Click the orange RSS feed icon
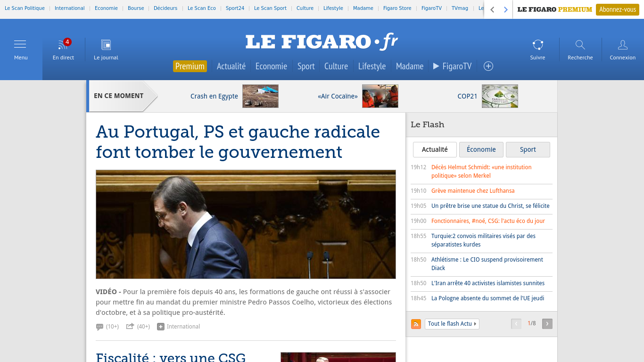 [416, 324]
